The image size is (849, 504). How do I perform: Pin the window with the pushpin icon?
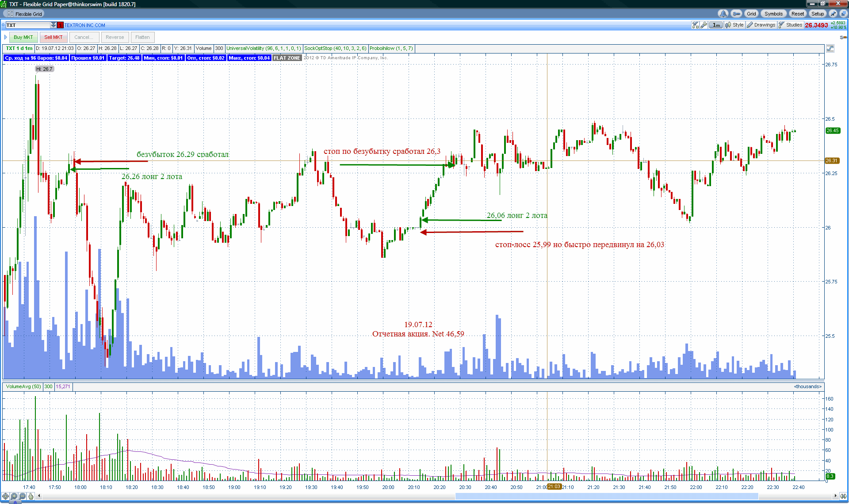click(x=833, y=14)
